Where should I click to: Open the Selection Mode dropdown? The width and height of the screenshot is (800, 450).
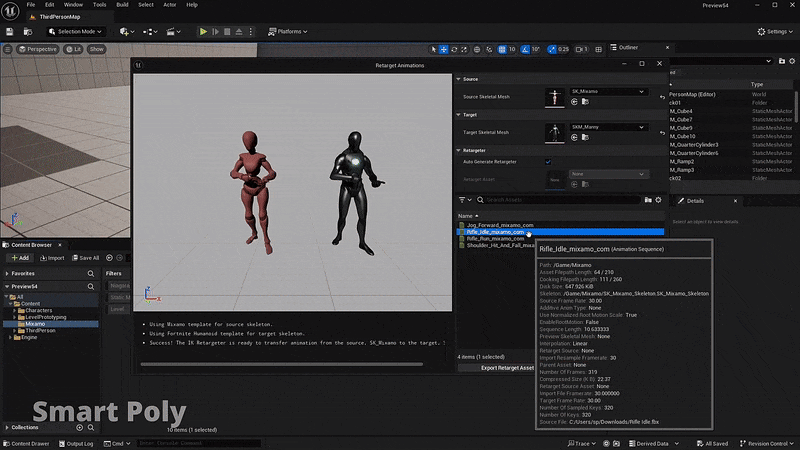pyautogui.click(x=75, y=32)
